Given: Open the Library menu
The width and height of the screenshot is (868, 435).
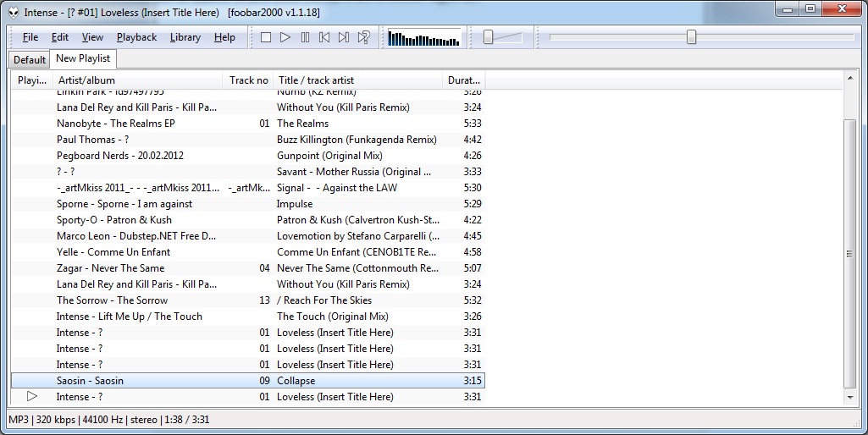Looking at the screenshot, I should coord(185,37).
